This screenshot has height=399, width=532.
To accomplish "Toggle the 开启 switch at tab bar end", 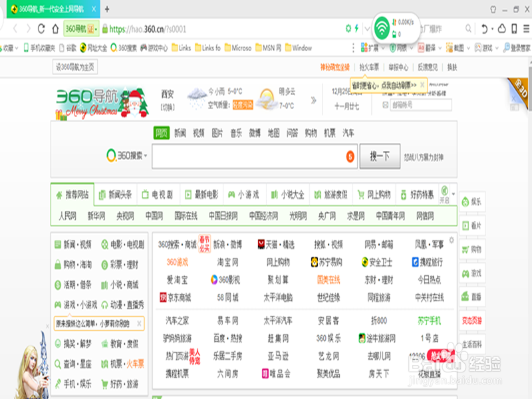I will [444, 194].
